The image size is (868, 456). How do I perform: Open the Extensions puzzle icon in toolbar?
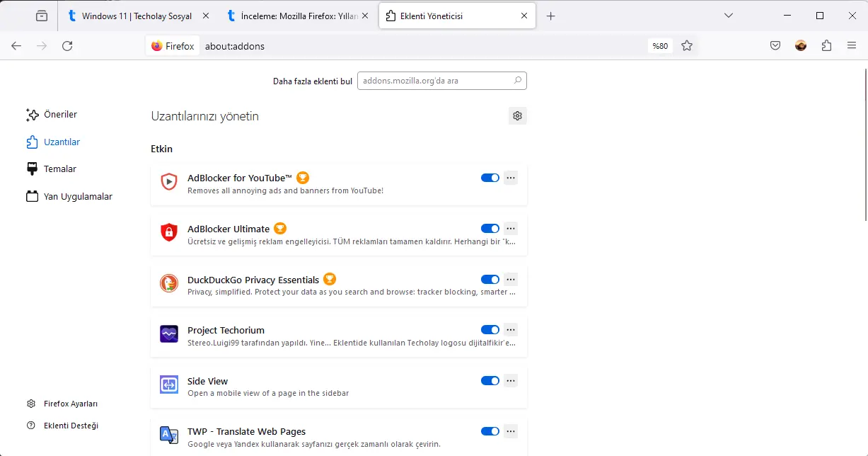pyautogui.click(x=826, y=46)
